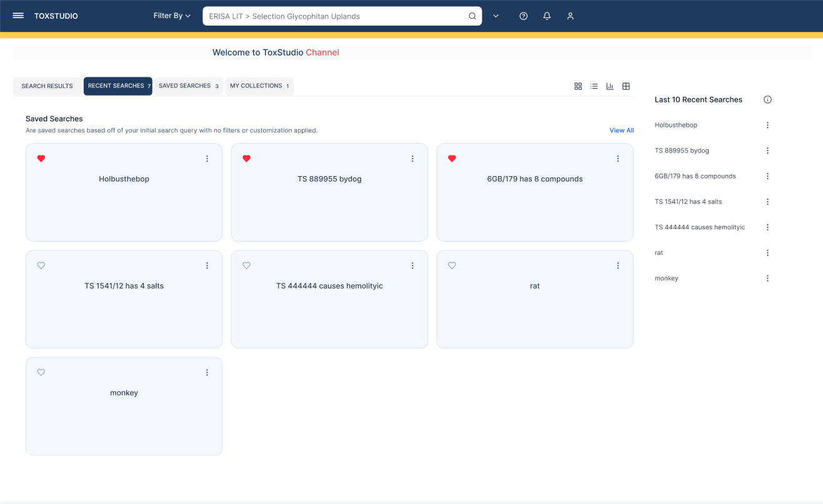Open the rat saved search card

coord(535,299)
